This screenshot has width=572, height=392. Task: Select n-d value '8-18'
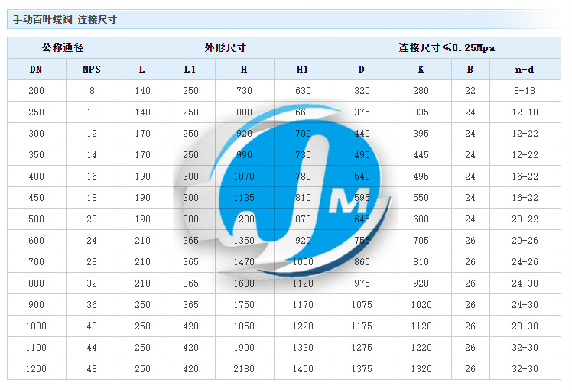coord(525,91)
